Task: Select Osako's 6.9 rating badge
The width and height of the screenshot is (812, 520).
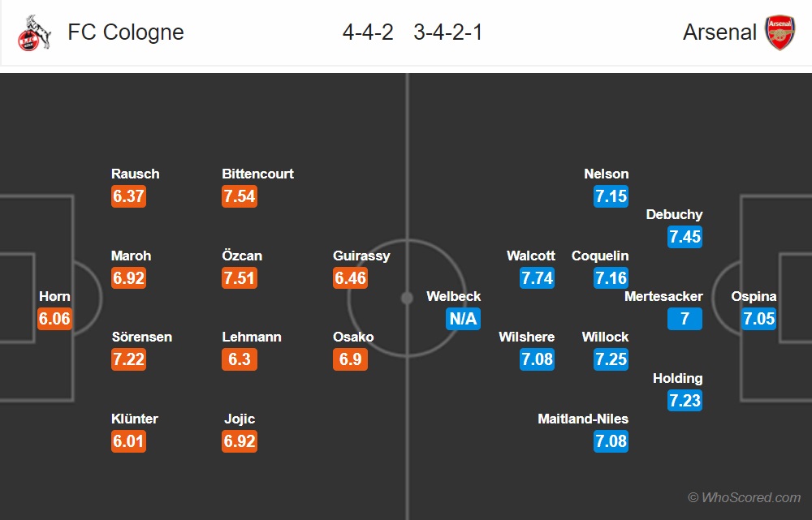Action: 350,359
